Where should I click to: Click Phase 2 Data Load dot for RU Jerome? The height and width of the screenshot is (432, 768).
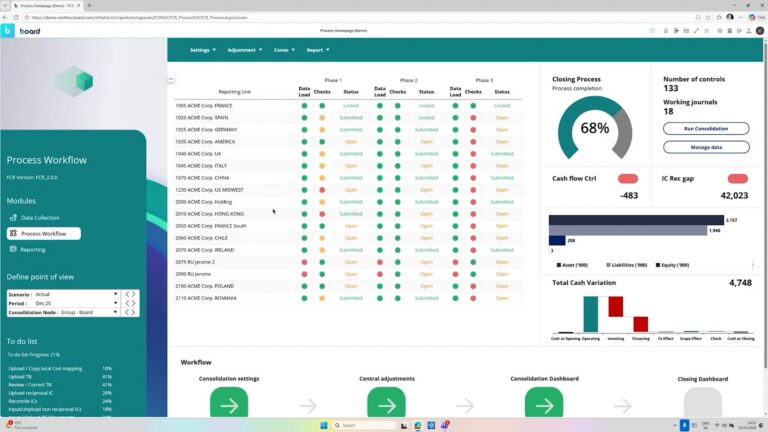(380, 274)
